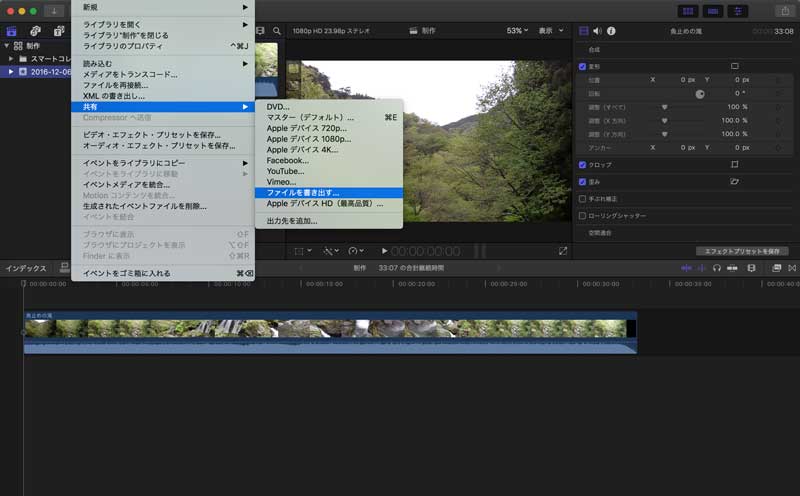This screenshot has height=496, width=800.
Task: Click the Share export icon in toolbar
Action: tap(784, 11)
